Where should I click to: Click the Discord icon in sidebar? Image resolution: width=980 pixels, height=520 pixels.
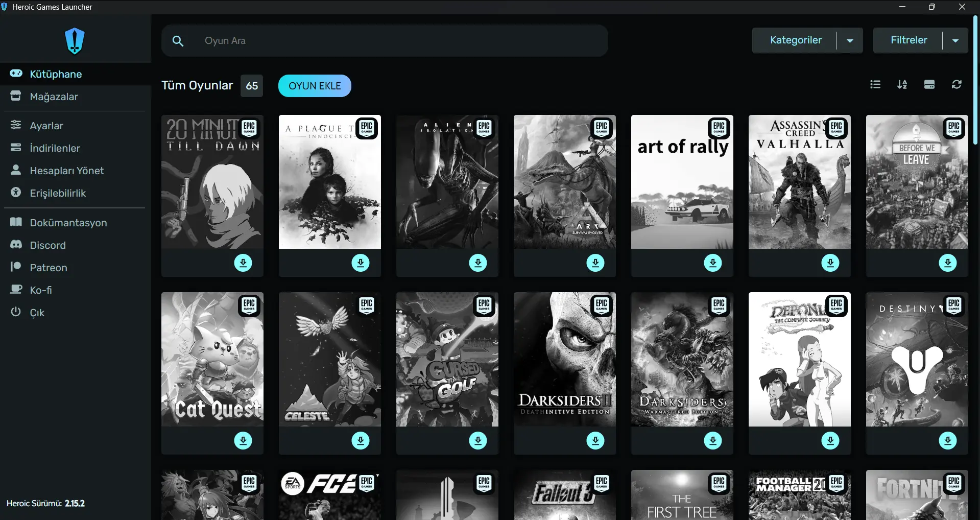(16, 245)
